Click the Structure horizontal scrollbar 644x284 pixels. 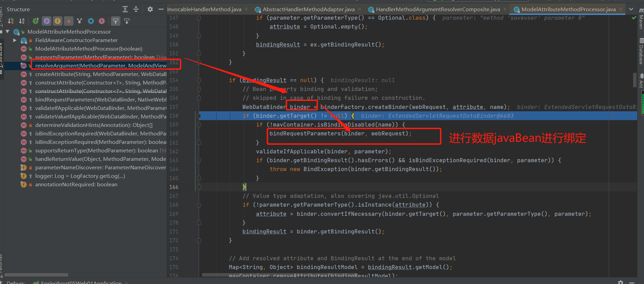point(36,274)
